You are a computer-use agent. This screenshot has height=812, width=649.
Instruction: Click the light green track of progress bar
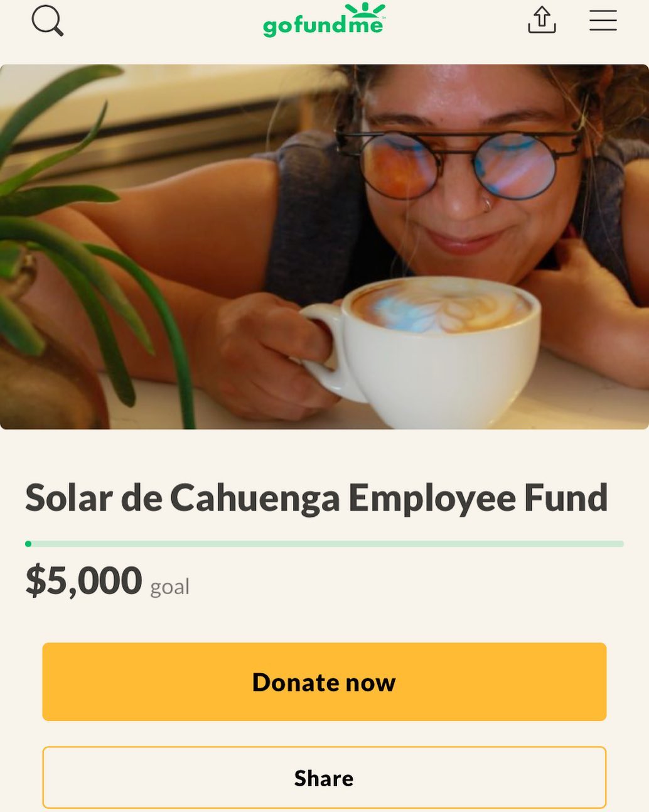tap(328, 544)
